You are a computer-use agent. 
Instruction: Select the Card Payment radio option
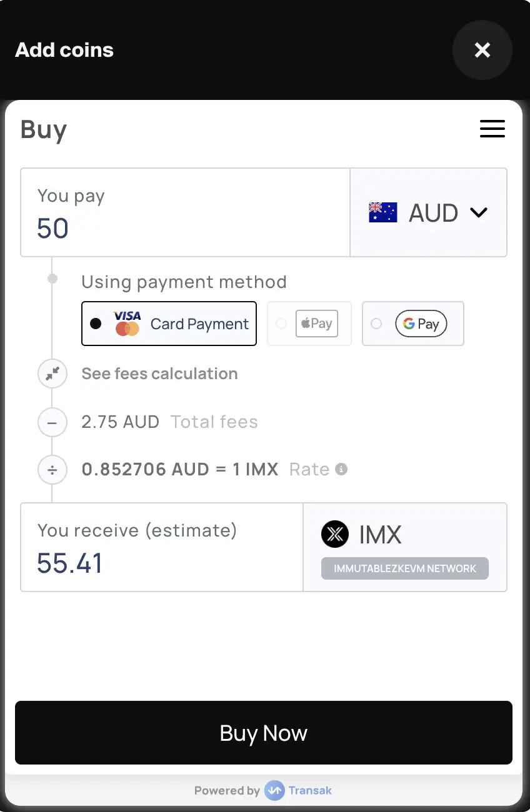point(96,324)
